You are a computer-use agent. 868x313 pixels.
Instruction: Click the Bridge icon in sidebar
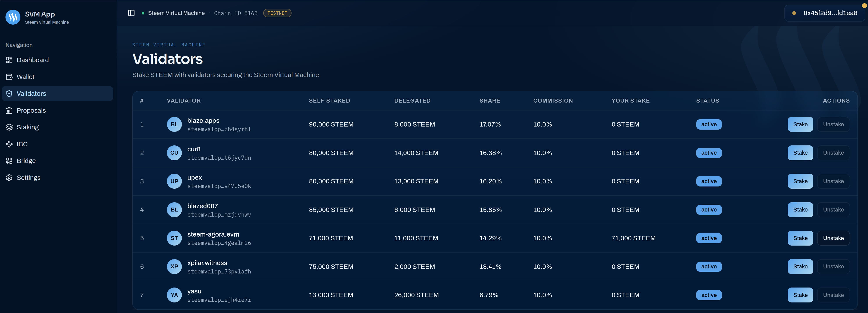coord(9,161)
